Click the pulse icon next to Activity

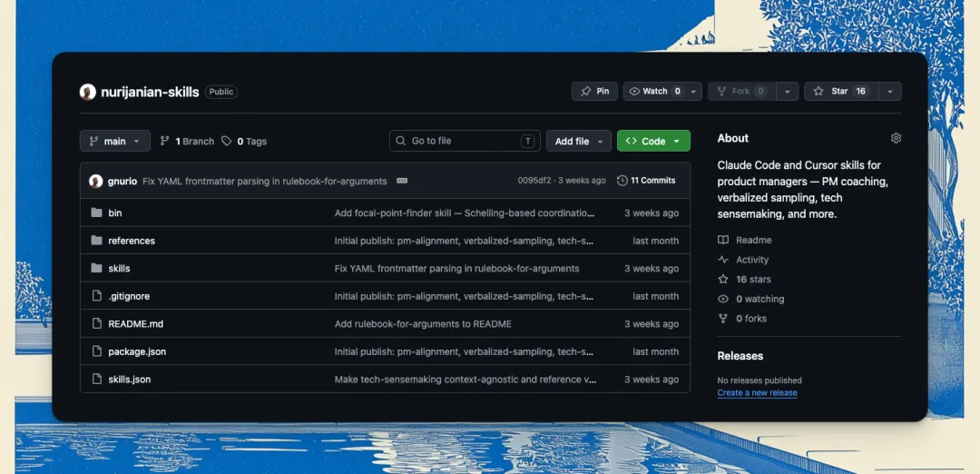[x=723, y=260]
